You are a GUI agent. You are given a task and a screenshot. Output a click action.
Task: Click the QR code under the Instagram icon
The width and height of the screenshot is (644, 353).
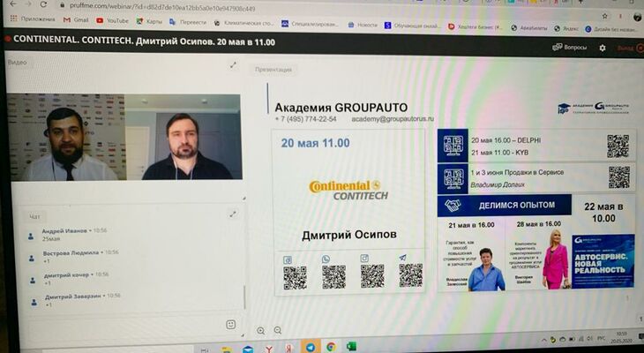click(372, 276)
